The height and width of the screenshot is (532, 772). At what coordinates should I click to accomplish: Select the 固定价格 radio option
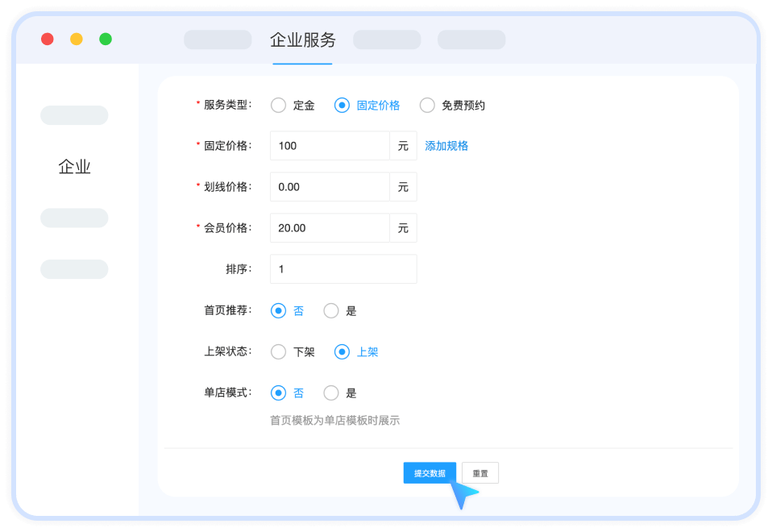[342, 105]
